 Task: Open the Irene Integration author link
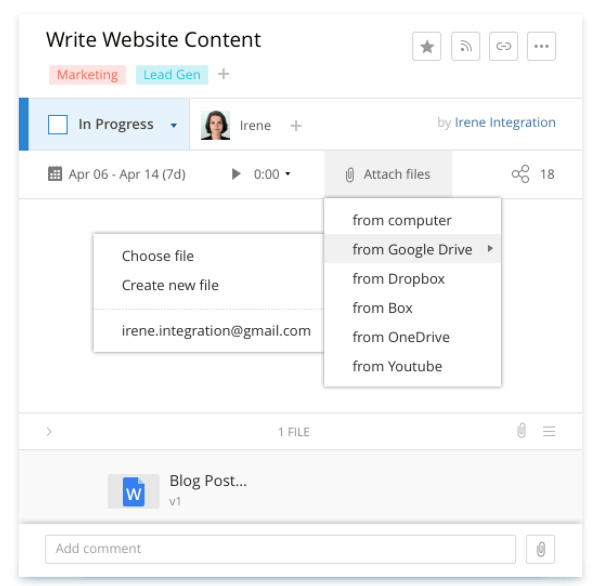pyautogui.click(x=505, y=123)
